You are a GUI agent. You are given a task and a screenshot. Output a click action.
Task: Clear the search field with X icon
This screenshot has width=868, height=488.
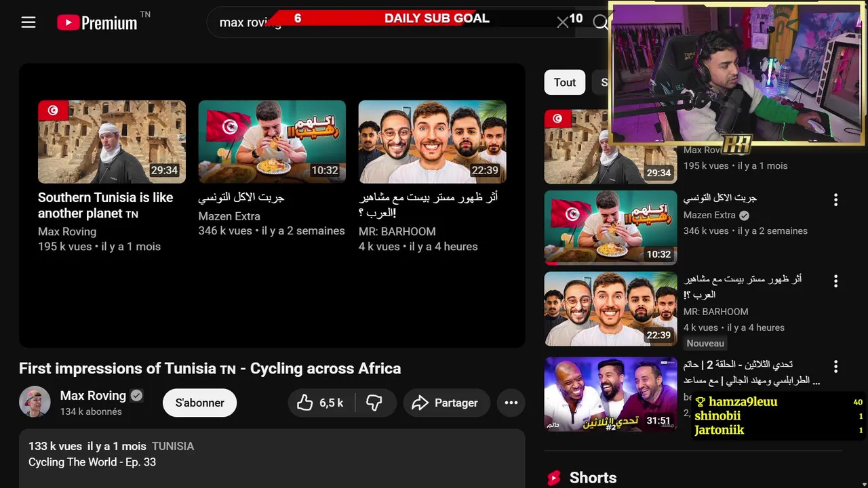pyautogui.click(x=562, y=22)
